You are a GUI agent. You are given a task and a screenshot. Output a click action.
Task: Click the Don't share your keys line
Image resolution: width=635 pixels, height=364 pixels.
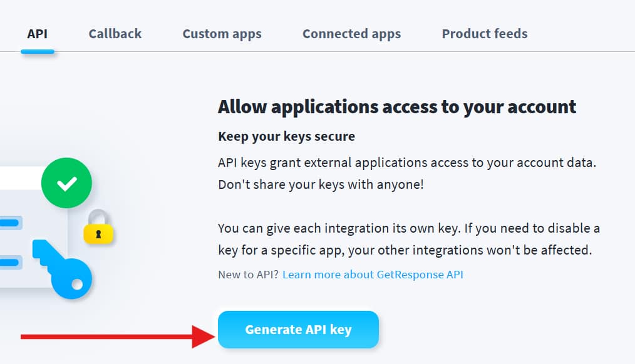tap(321, 185)
